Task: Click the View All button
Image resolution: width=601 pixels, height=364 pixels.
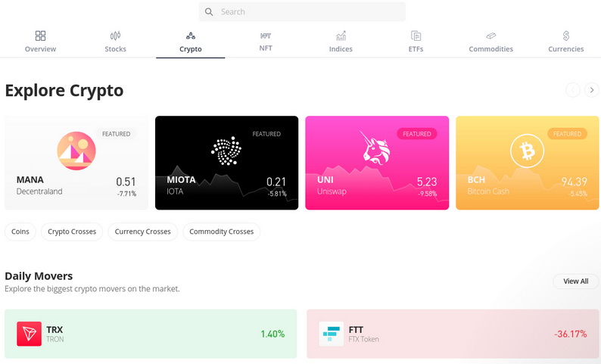Action: tap(575, 282)
